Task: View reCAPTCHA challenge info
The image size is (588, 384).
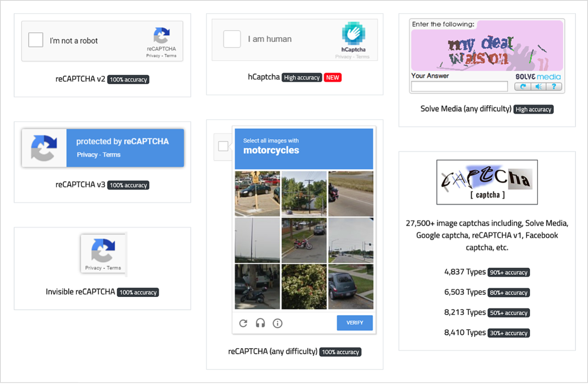Action: click(x=278, y=323)
